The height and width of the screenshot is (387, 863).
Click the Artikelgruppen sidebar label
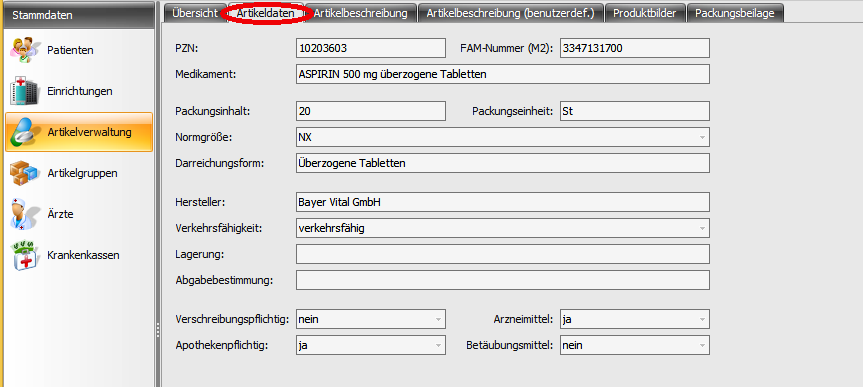(x=83, y=173)
